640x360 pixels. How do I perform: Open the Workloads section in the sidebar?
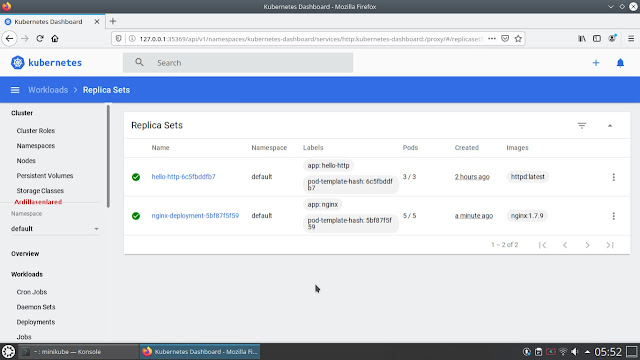(x=27, y=274)
